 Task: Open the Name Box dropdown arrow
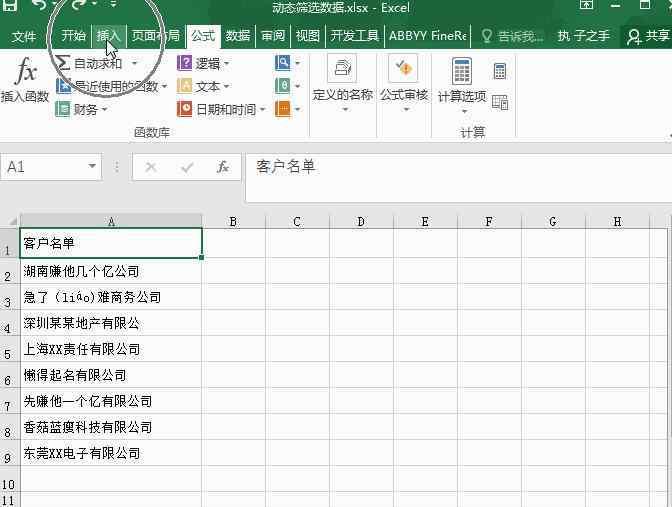click(x=92, y=166)
